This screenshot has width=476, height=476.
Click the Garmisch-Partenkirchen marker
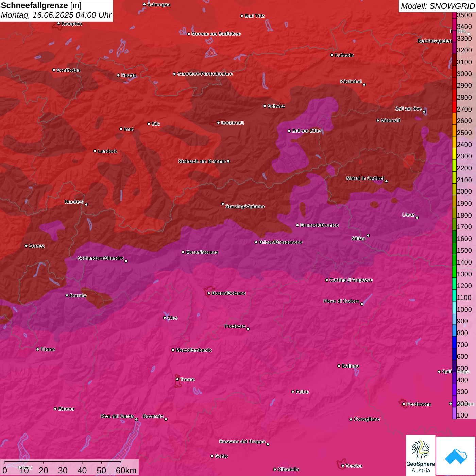click(174, 74)
